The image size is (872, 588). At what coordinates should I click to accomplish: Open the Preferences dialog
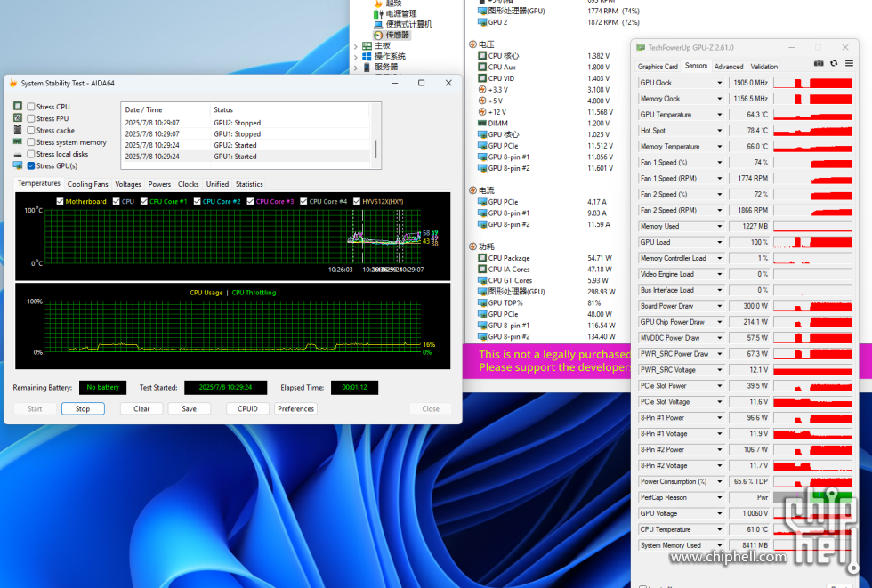295,408
